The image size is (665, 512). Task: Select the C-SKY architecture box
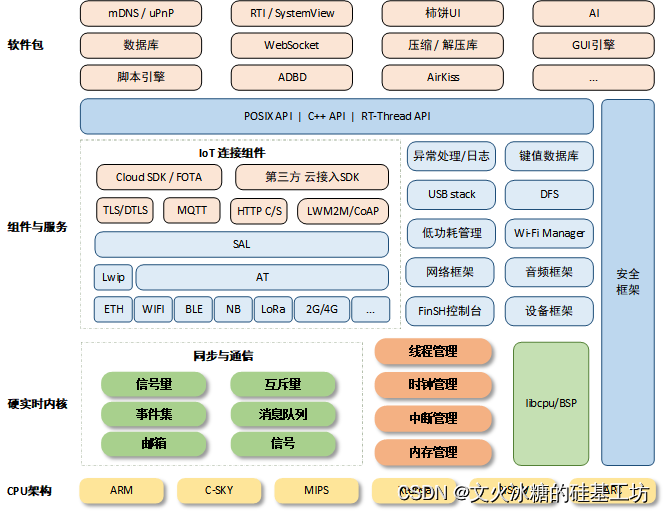pyautogui.click(x=219, y=491)
